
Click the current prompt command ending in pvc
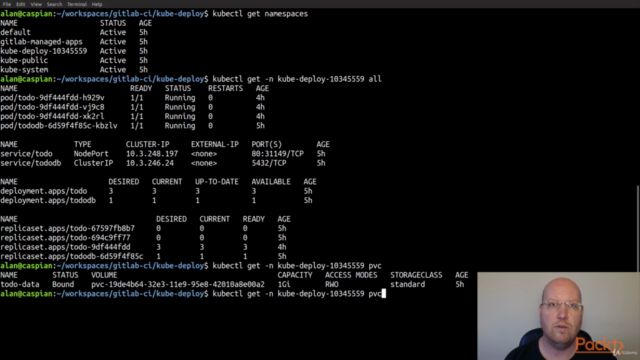(297, 294)
